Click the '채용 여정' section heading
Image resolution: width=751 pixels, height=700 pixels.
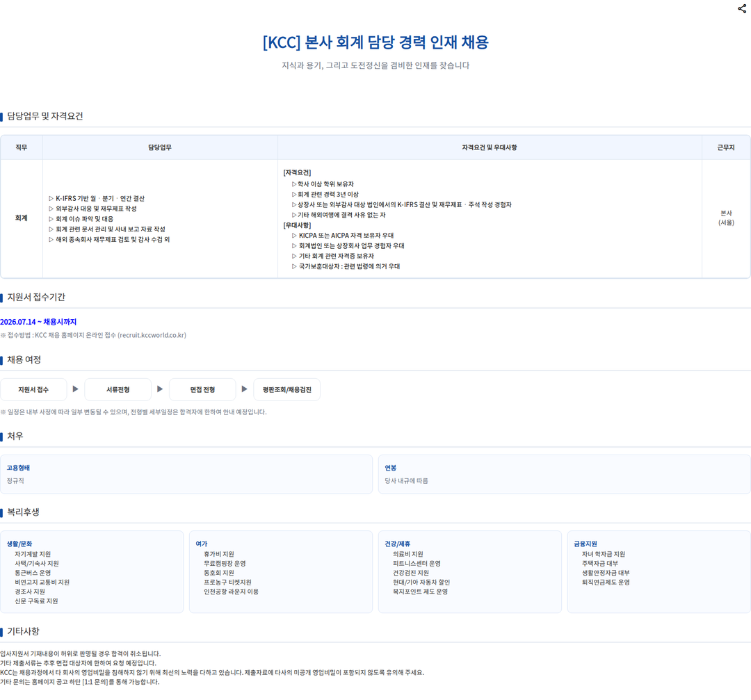point(24,360)
